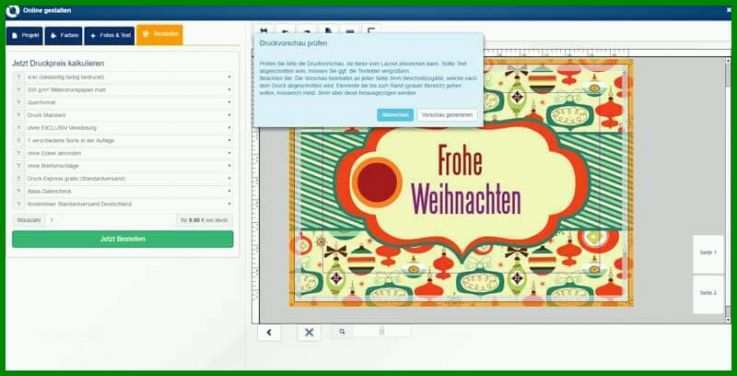Viewport: 737px width, 376px height.
Task: Switch to the Farben tab
Action: click(64, 36)
